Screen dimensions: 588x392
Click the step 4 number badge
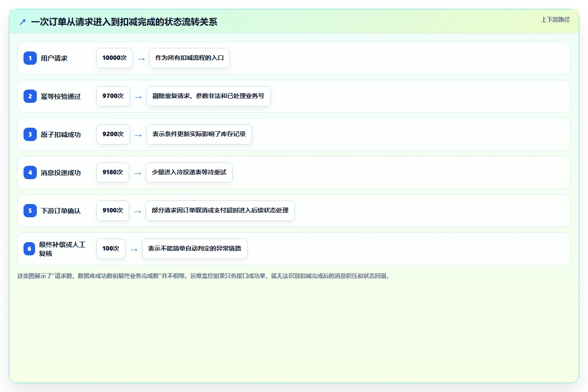tap(30, 172)
